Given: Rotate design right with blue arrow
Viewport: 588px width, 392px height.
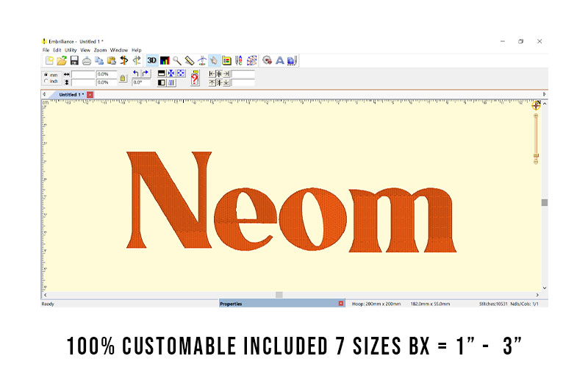Looking at the screenshot, I should (145, 73).
